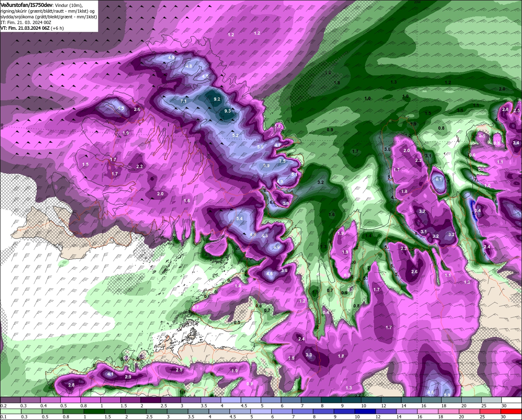The height and width of the screenshot is (420, 522).
Task: Click the 2.3 precipitation value on the map
Action: point(418,161)
